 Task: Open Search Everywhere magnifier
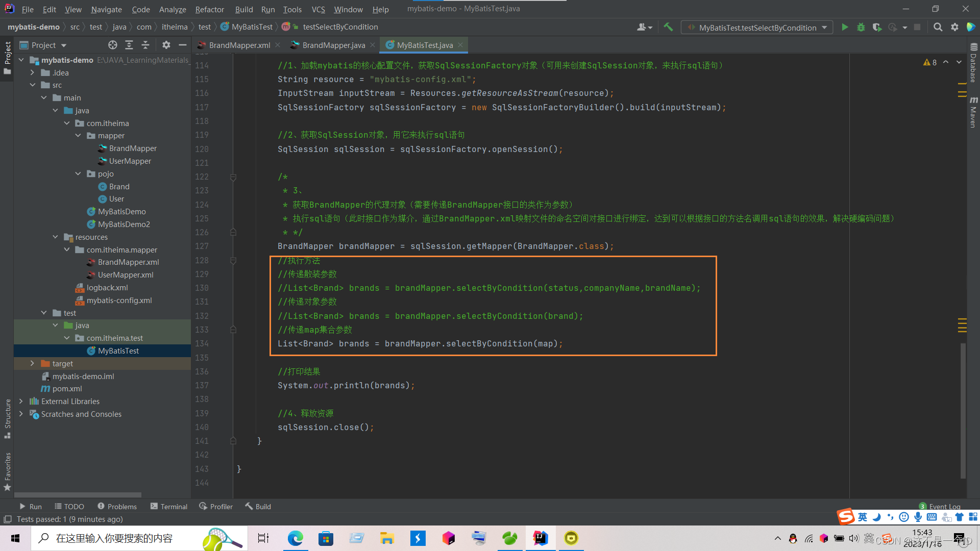[938, 28]
